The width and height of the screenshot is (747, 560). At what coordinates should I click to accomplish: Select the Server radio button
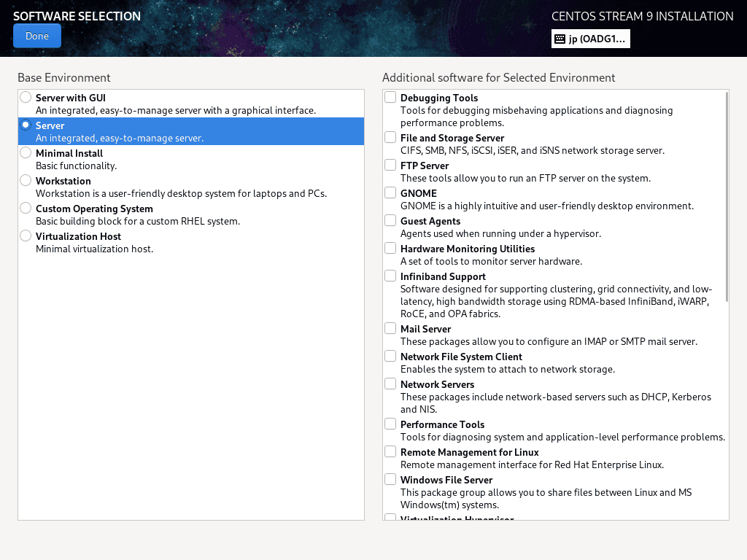pos(26,125)
